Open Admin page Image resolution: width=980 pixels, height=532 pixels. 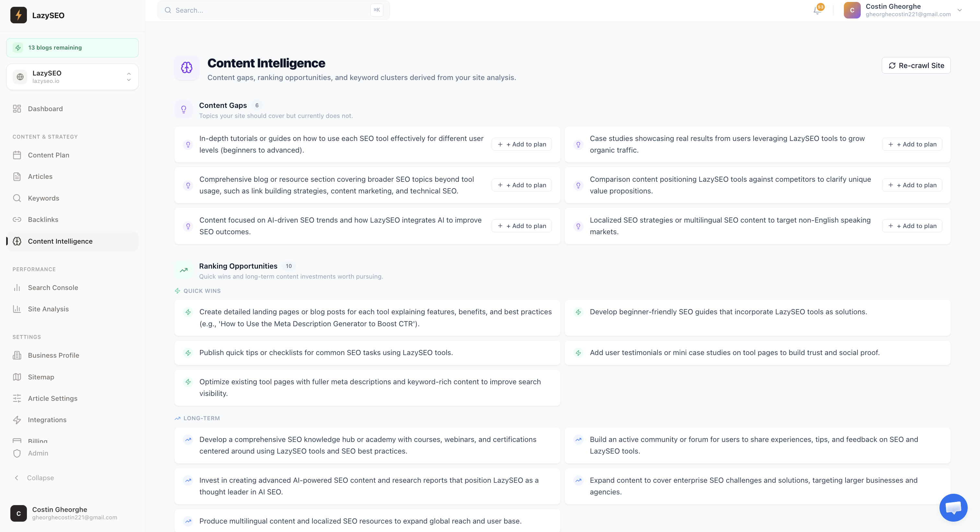[72, 453]
